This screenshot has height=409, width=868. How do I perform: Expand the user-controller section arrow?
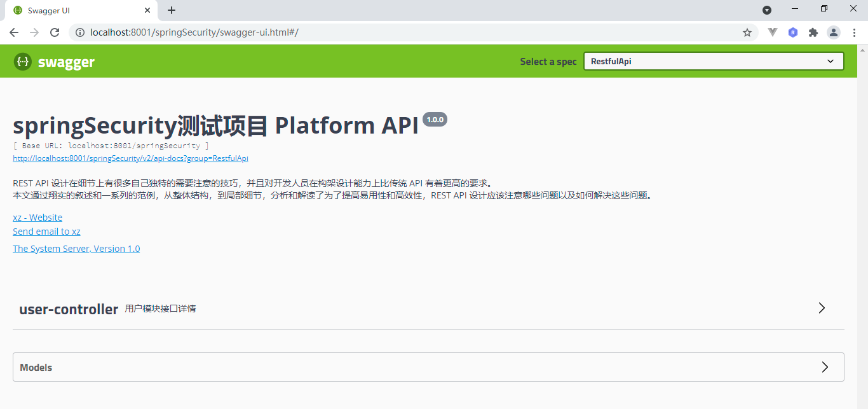822,308
